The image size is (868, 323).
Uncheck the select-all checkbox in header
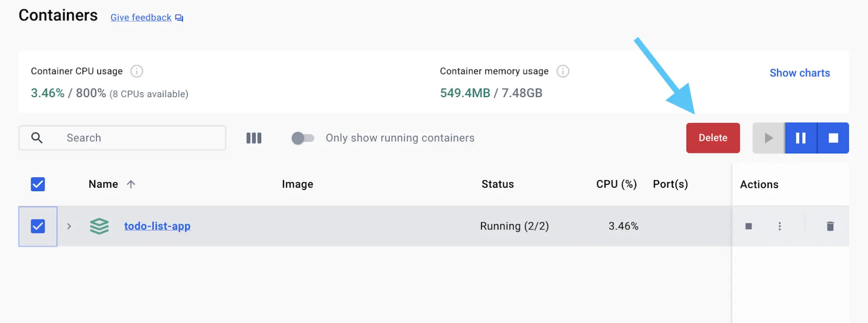37,184
